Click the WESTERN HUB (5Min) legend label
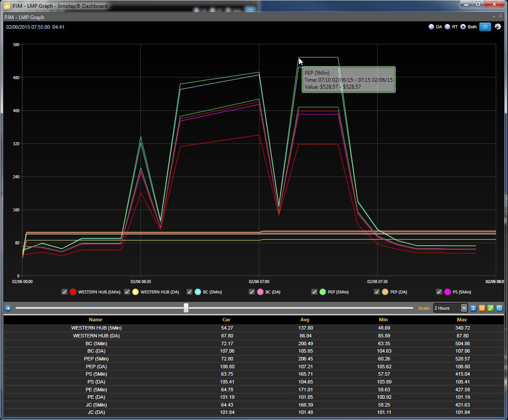This screenshot has height=420, width=508. coord(99,292)
